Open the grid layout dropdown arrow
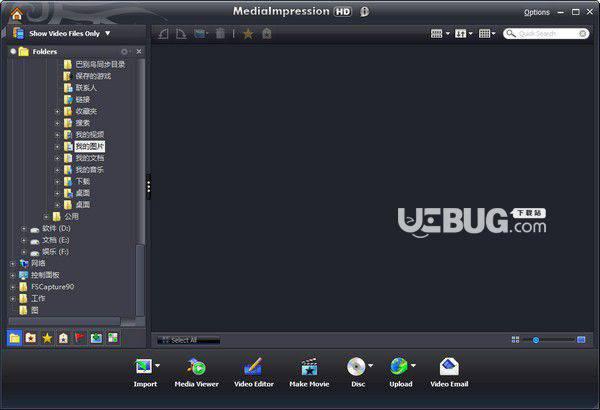Viewport: 600px width, 410px height. (x=494, y=34)
